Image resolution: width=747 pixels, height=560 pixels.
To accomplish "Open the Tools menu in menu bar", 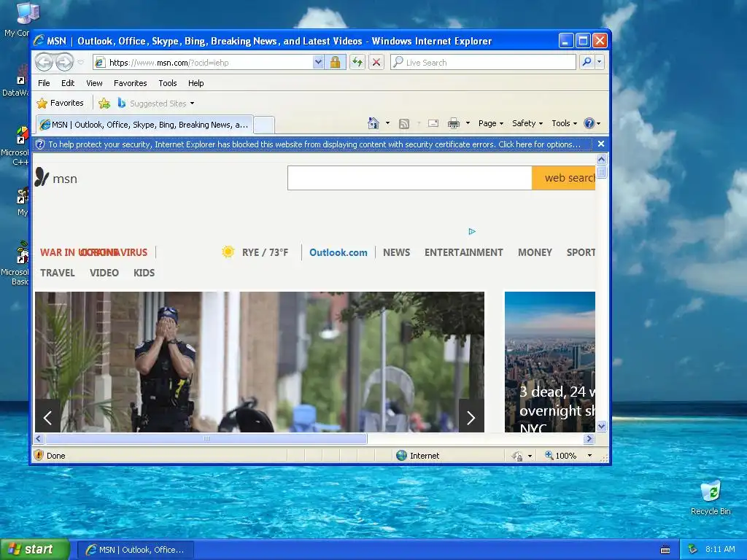I will coord(168,83).
